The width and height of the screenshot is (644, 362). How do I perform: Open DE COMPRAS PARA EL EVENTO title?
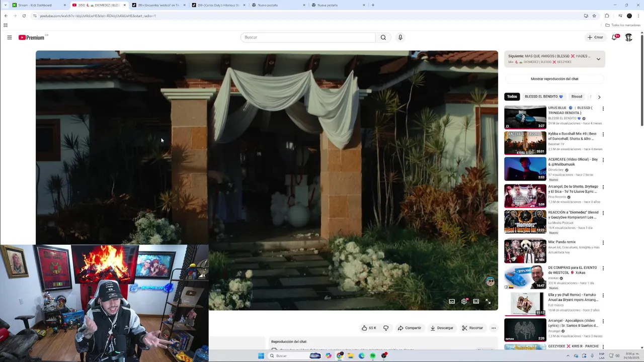(x=573, y=270)
